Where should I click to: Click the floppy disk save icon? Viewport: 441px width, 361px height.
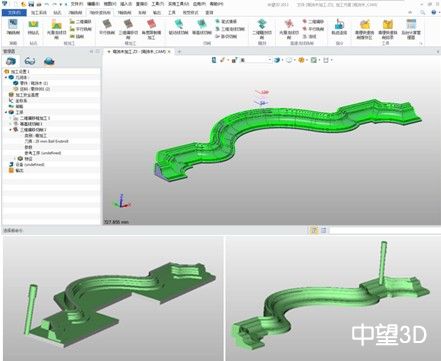point(31,4)
